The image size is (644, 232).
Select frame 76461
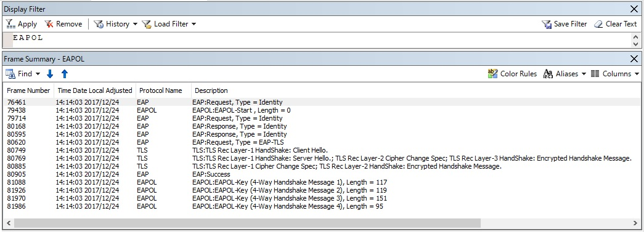(x=322, y=102)
